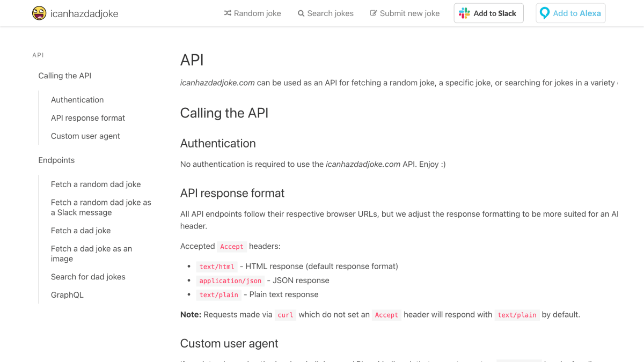The height and width of the screenshot is (362, 644).
Task: Click the No authentication is required sentence
Action: coord(313,164)
